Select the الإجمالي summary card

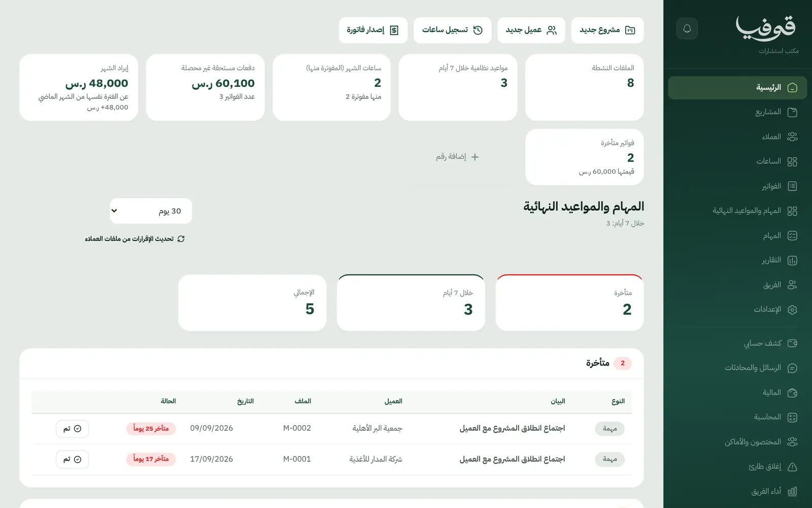252,303
